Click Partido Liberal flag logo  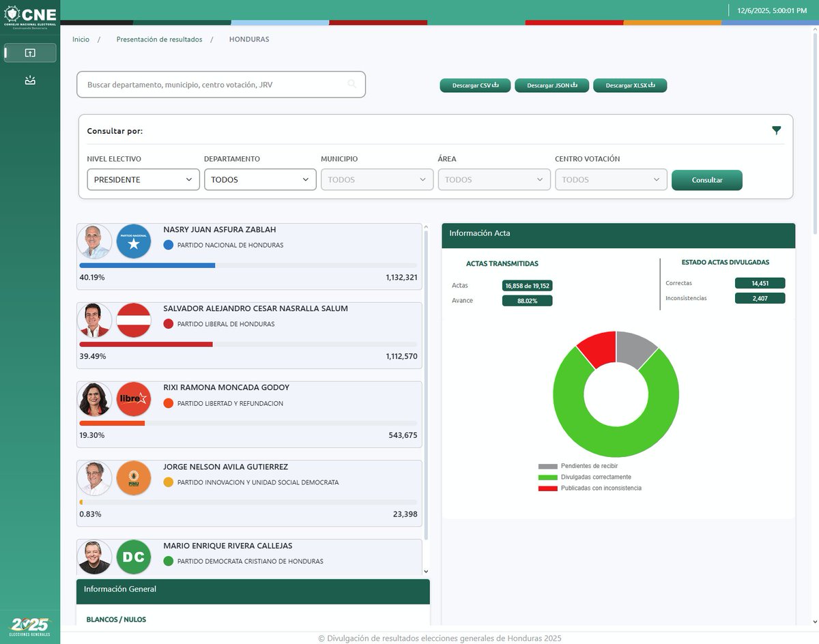(134, 320)
